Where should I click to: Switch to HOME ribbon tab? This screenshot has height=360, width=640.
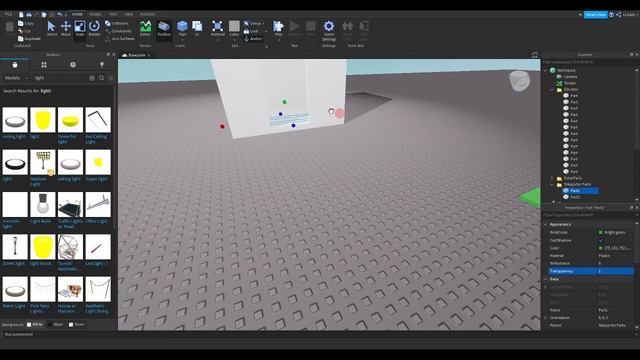tap(77, 14)
